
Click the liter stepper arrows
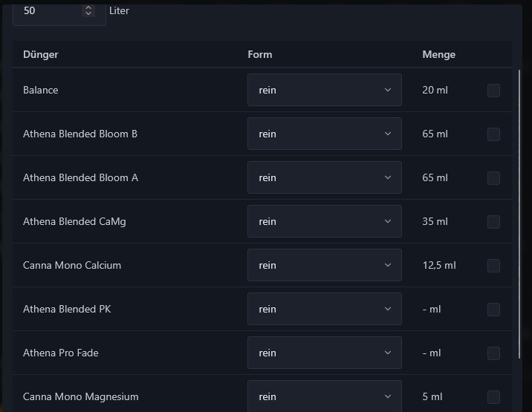[x=89, y=10]
